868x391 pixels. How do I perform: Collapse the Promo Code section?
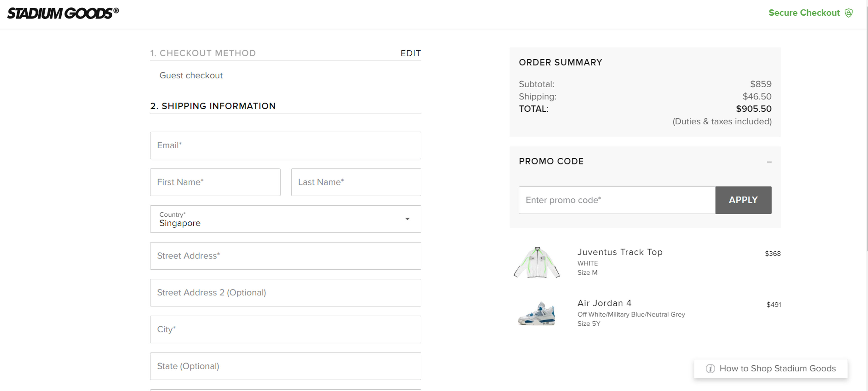(x=769, y=162)
